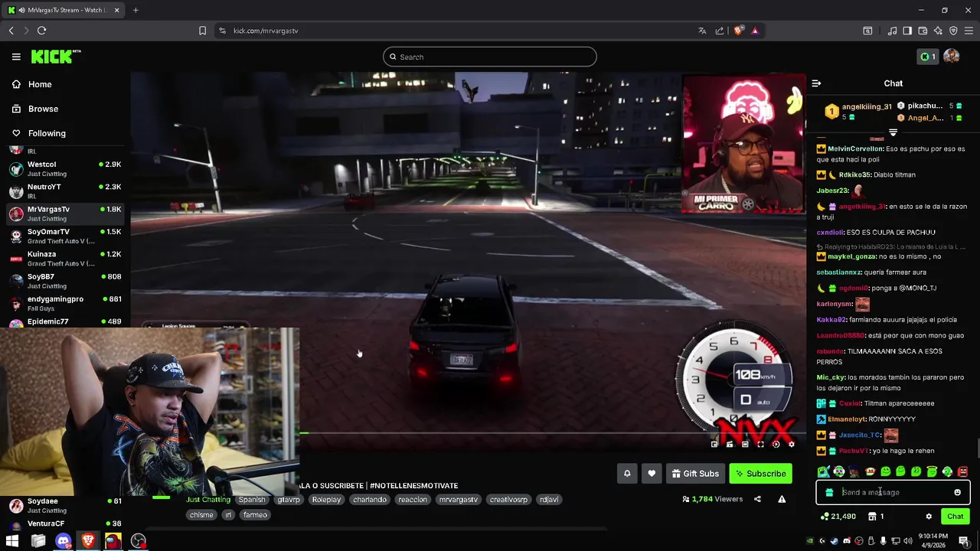Click the green Subscribe button
Screen dimensions: 980x551
click(761, 474)
